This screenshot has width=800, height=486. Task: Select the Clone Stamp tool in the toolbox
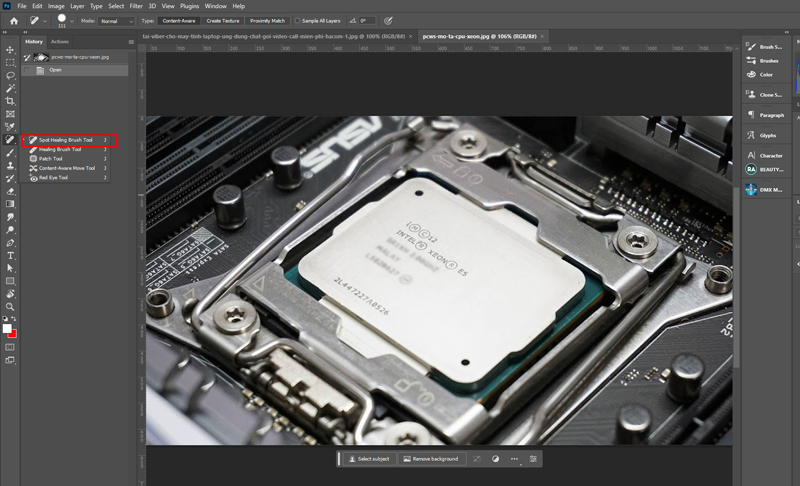click(10, 165)
